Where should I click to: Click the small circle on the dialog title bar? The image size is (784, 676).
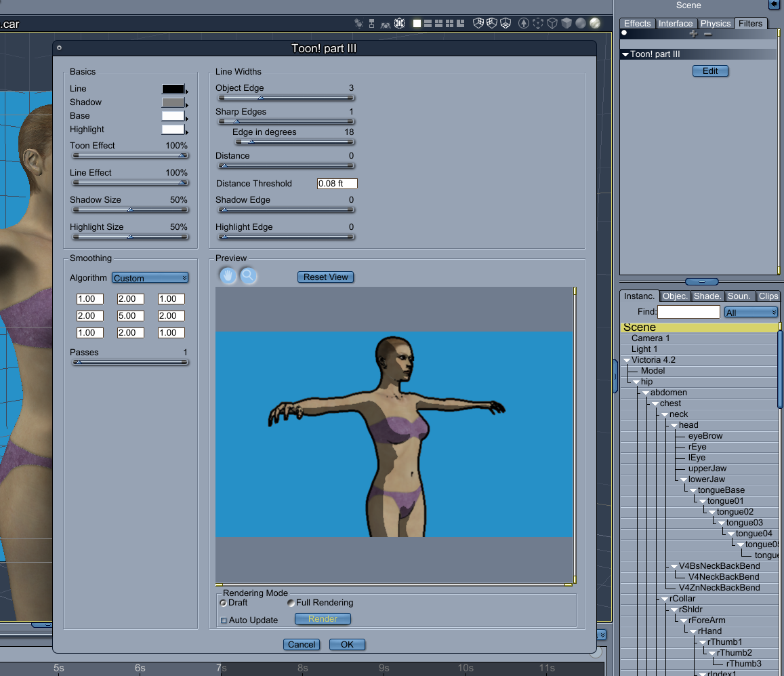[59, 48]
